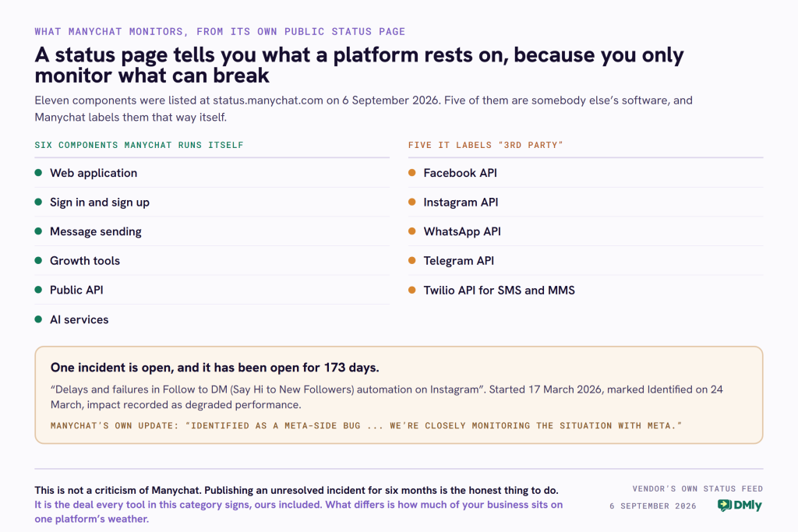Click the 'Manychat's own update' quote line
The image size is (798, 532).
(366, 426)
